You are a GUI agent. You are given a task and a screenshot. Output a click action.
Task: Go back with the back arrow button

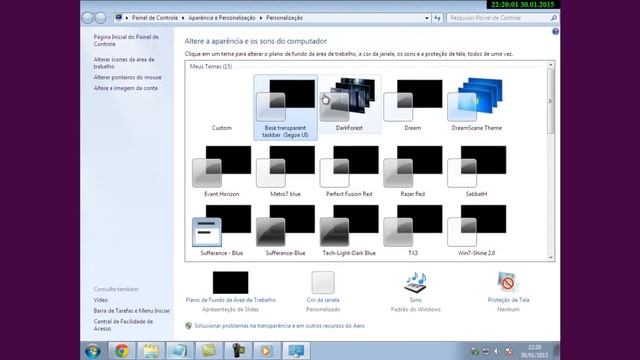click(x=87, y=18)
